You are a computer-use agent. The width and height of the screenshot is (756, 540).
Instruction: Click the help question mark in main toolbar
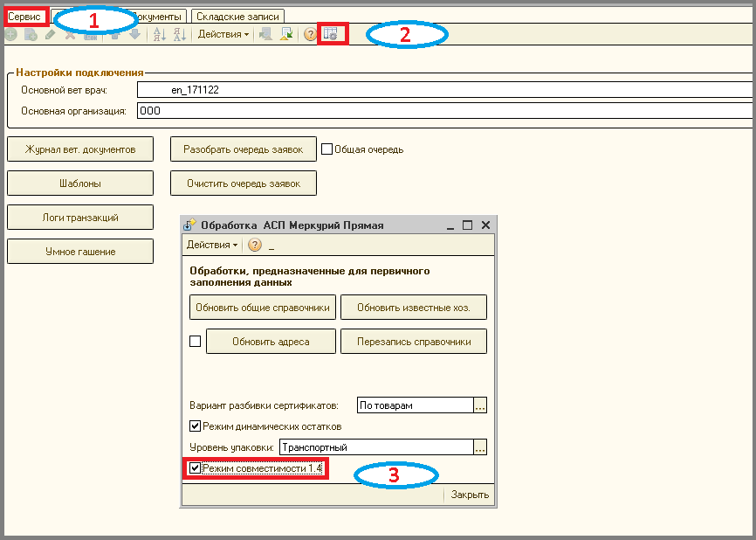310,34
